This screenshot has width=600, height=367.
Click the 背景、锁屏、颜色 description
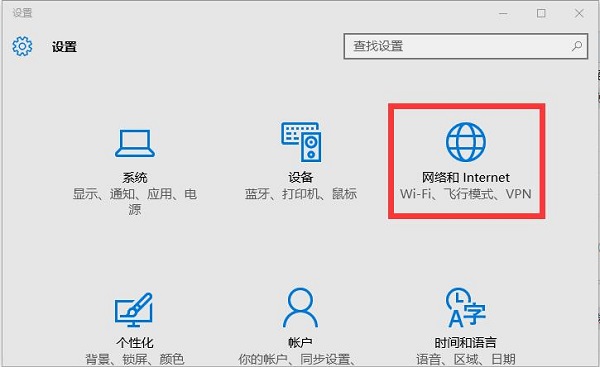[135, 359]
